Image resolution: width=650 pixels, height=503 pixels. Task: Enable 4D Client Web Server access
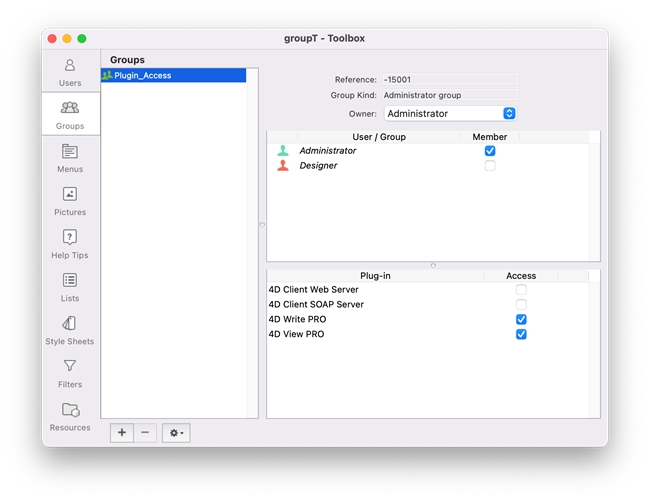[521, 290]
